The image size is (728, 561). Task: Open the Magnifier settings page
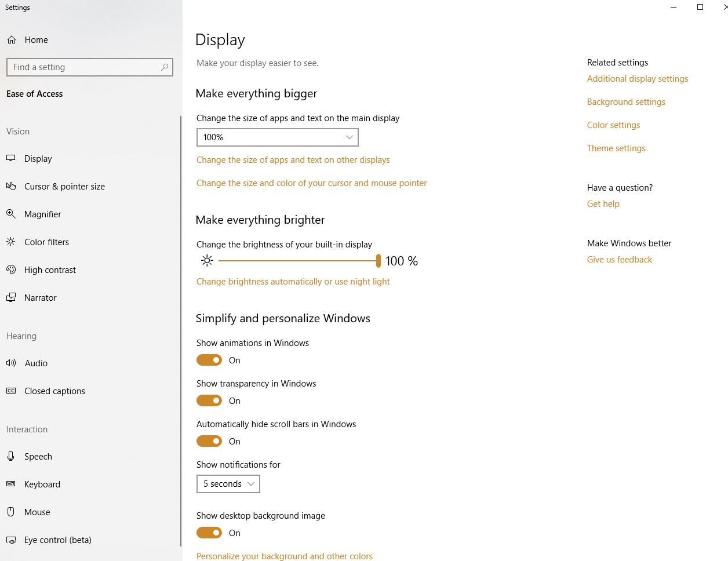click(x=42, y=214)
